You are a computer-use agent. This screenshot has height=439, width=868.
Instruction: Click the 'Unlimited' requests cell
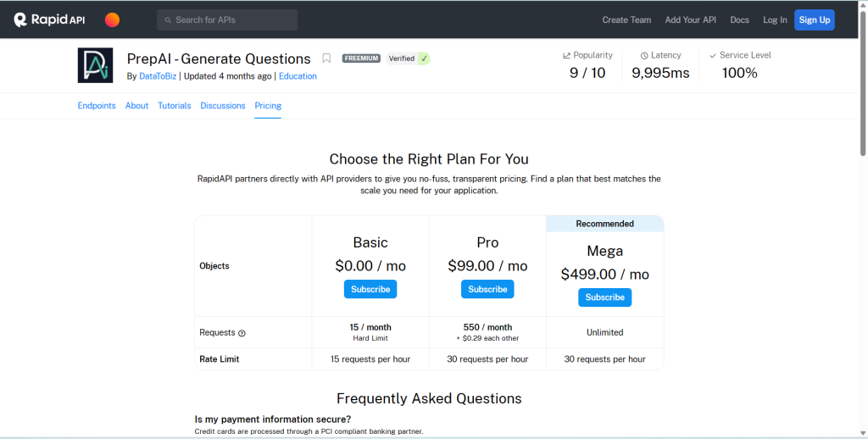605,333
